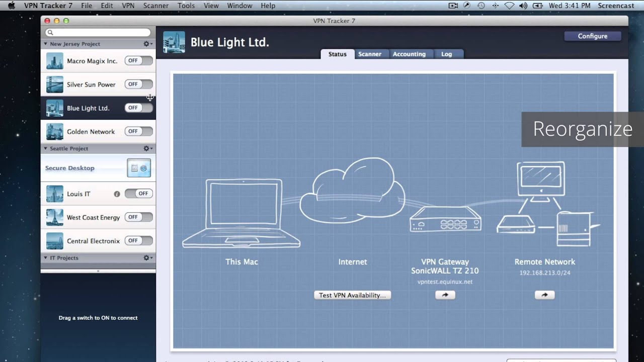Click the Blue Light Ltd. sidebar icon
644x362 pixels.
point(55,108)
